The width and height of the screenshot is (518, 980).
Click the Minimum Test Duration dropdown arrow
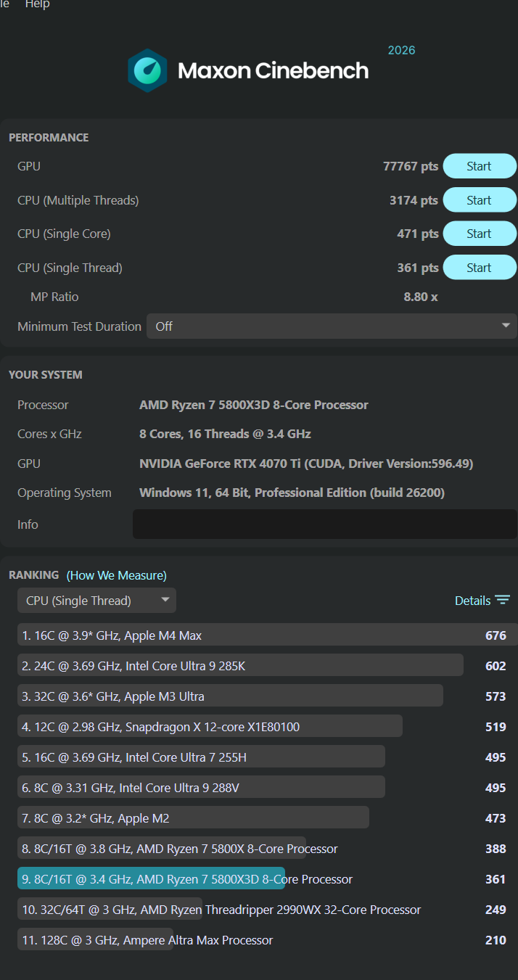(x=506, y=326)
